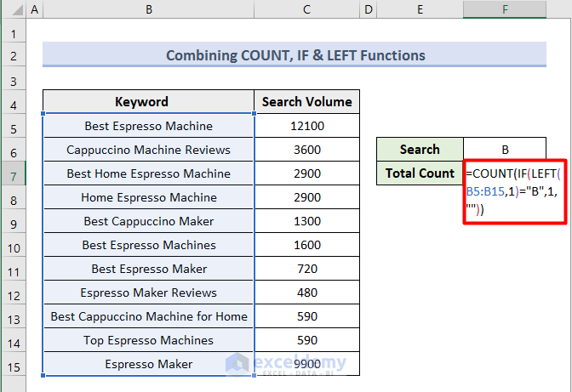Select cell 'Best Espresso Maker'

pos(148,269)
